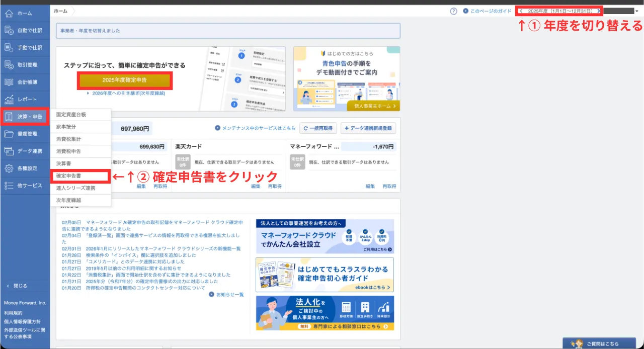
Task: Open the お知らせ一覧 link
Action: click(227, 294)
